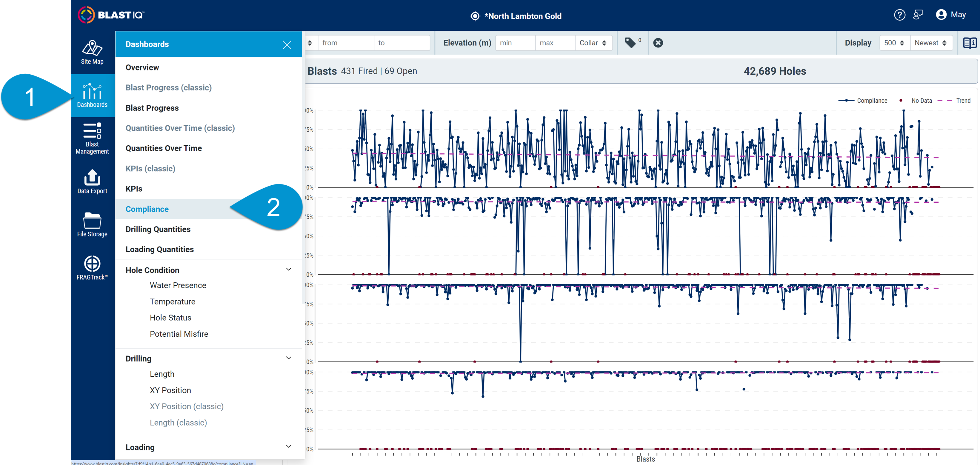Open the Site Map view

pyautogui.click(x=92, y=53)
